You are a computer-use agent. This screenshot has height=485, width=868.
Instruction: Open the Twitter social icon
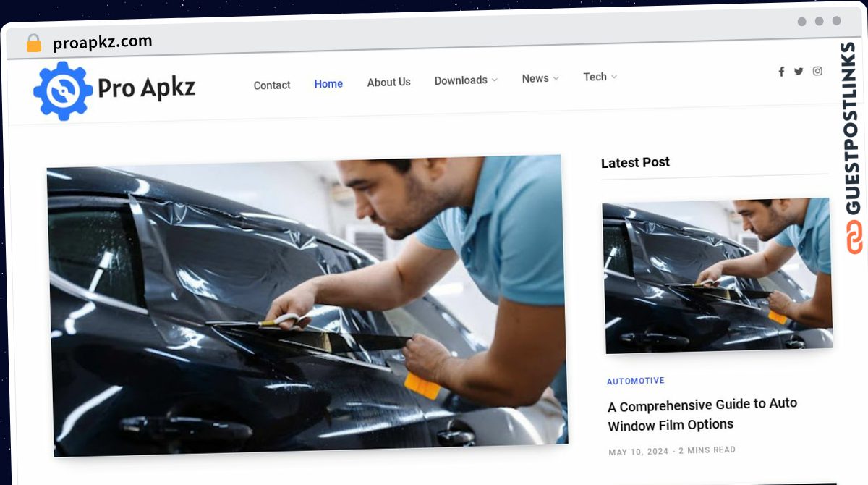point(799,72)
